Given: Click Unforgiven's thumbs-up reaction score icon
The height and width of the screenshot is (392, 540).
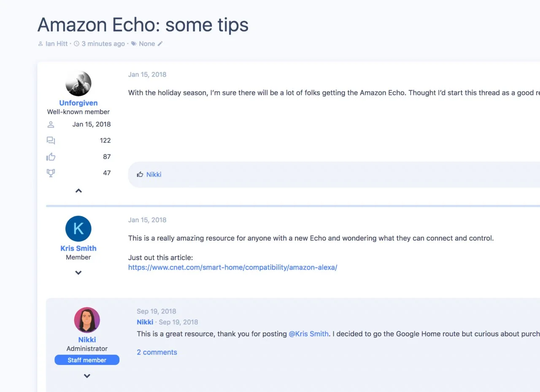Looking at the screenshot, I should 51,157.
